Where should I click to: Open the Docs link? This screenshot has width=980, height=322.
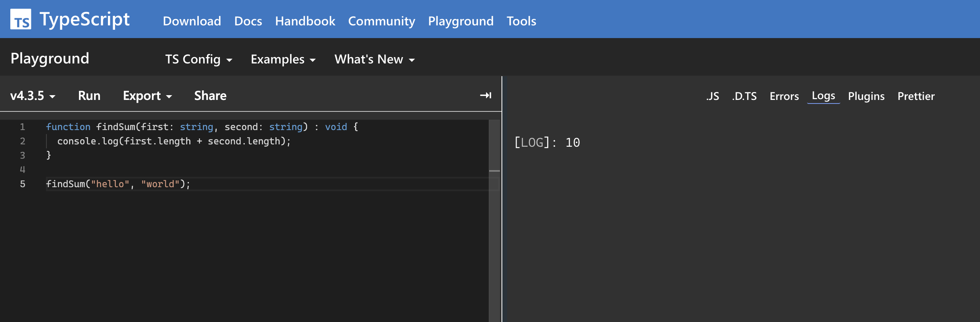point(248,21)
